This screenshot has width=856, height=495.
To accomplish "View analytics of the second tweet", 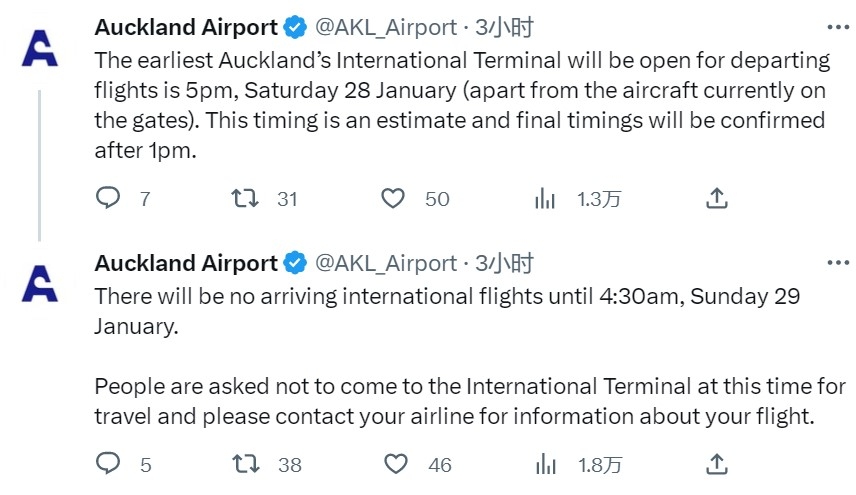I will pyautogui.click(x=546, y=464).
